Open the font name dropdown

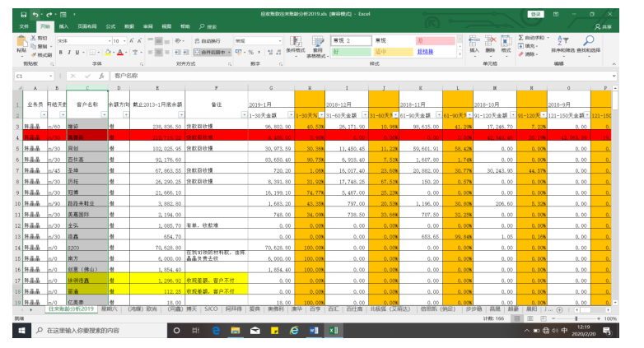tap(110, 41)
